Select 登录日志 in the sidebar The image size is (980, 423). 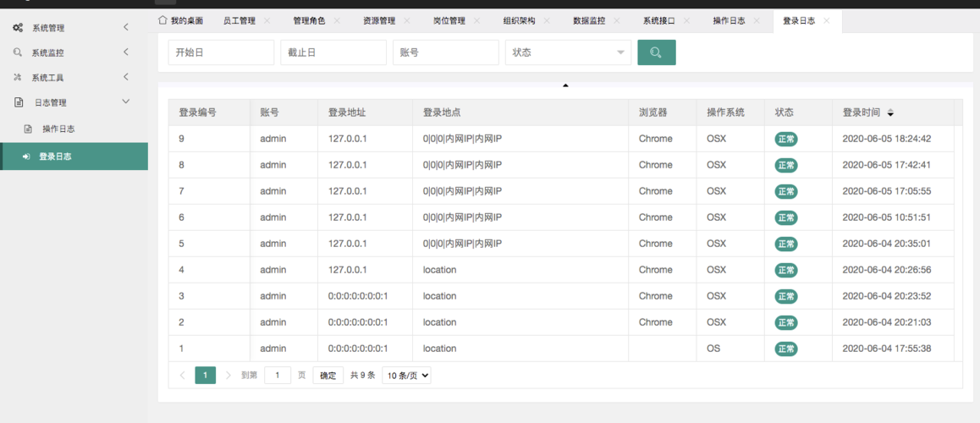[x=74, y=157]
